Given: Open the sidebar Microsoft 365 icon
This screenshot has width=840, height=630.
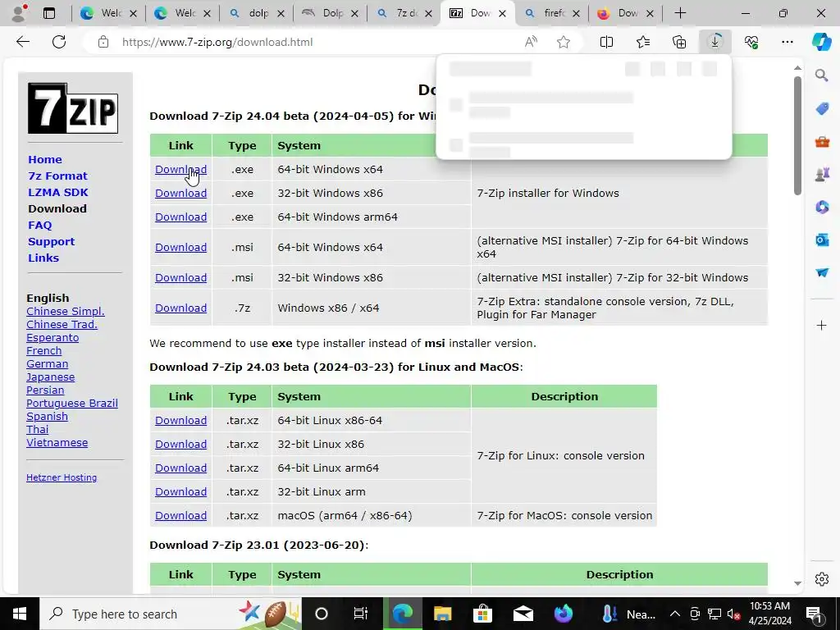Looking at the screenshot, I should click(x=822, y=207).
